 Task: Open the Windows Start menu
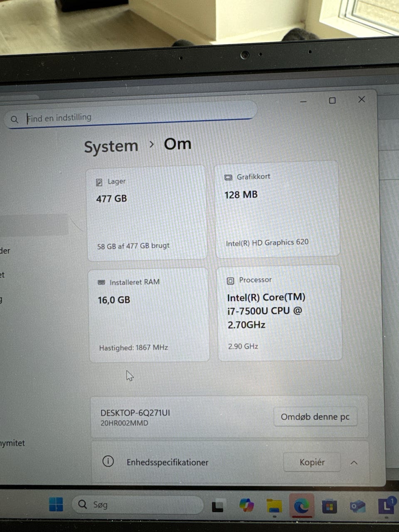(x=56, y=504)
